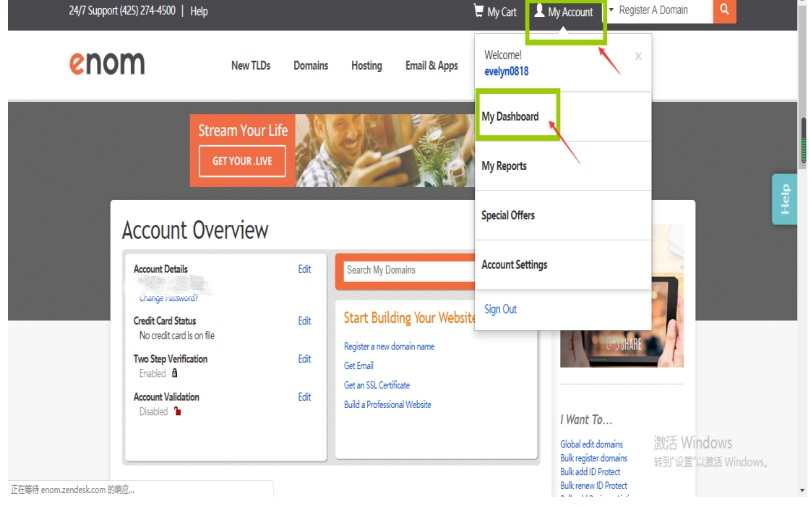Viewport: 809px width, 507px height.
Task: Click the Two Step Verification lock icon
Action: (x=175, y=373)
